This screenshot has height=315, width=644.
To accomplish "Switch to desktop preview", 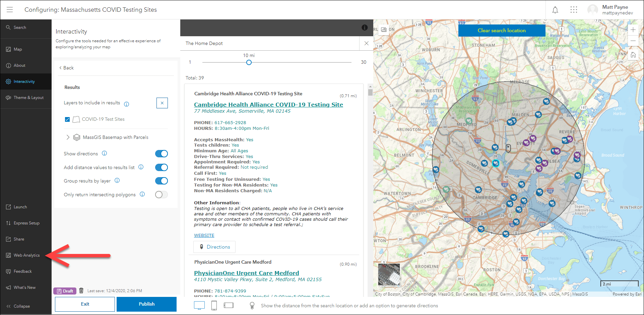I will point(199,306).
